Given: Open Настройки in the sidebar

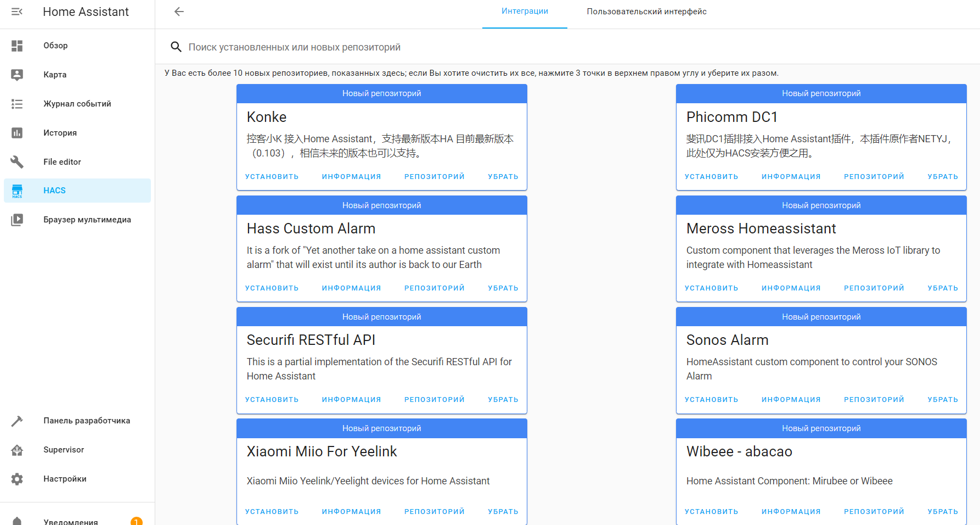Looking at the screenshot, I should pyautogui.click(x=77, y=479).
